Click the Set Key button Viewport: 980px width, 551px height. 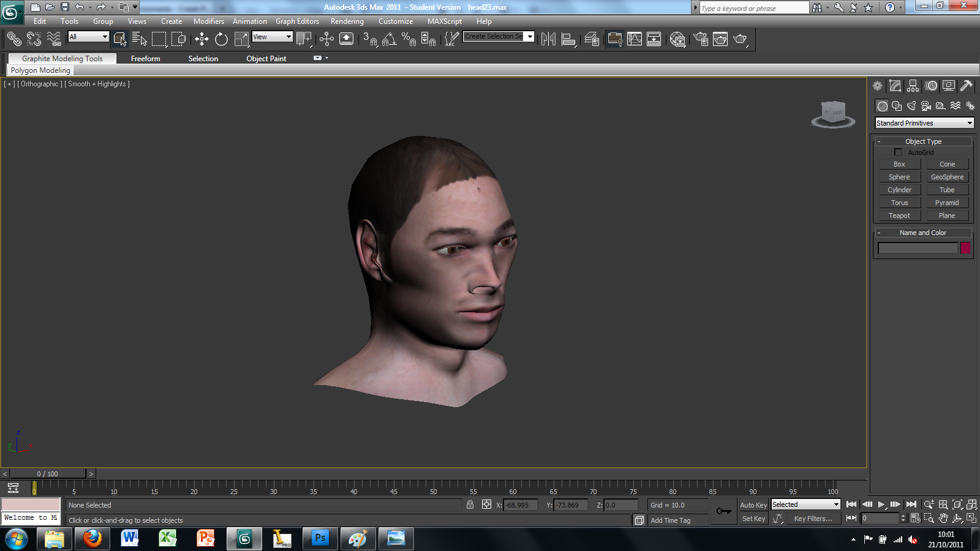753,519
